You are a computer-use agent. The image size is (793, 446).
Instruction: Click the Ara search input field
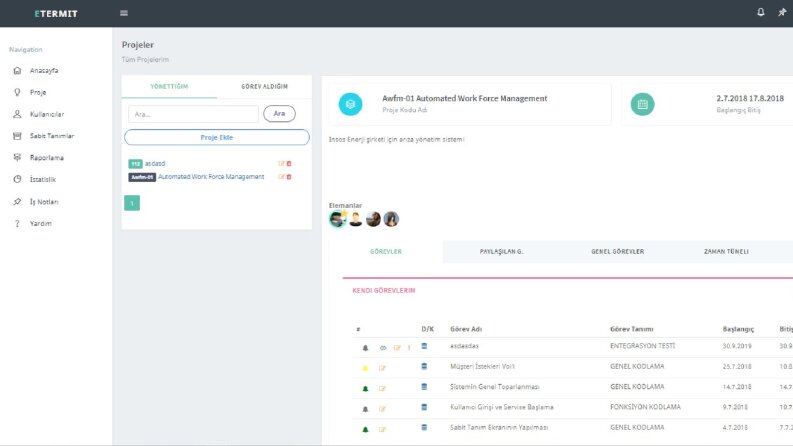pos(193,114)
